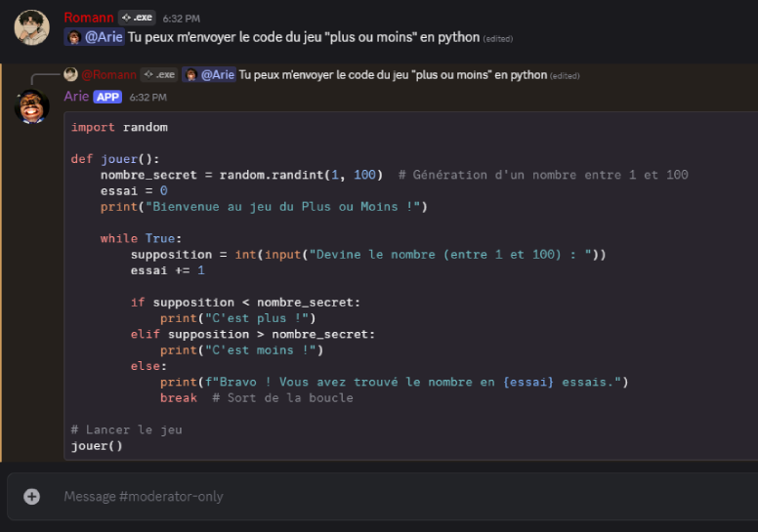Click Romann's large profile avatar

click(31, 27)
